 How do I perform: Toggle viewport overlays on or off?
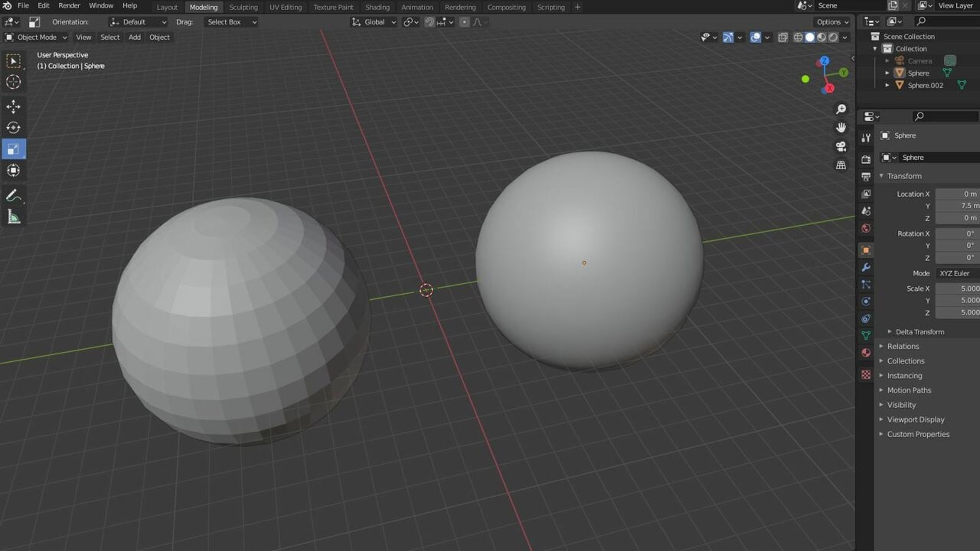755,37
